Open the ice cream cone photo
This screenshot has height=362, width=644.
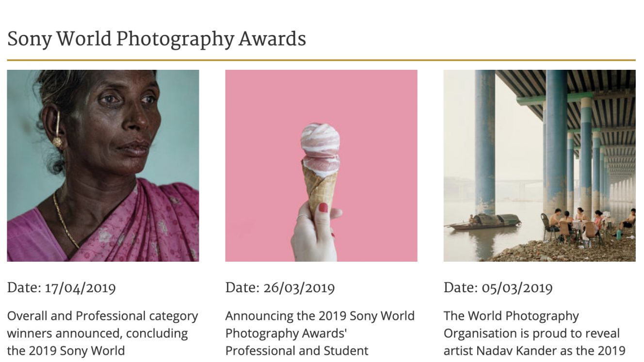pyautogui.click(x=321, y=166)
